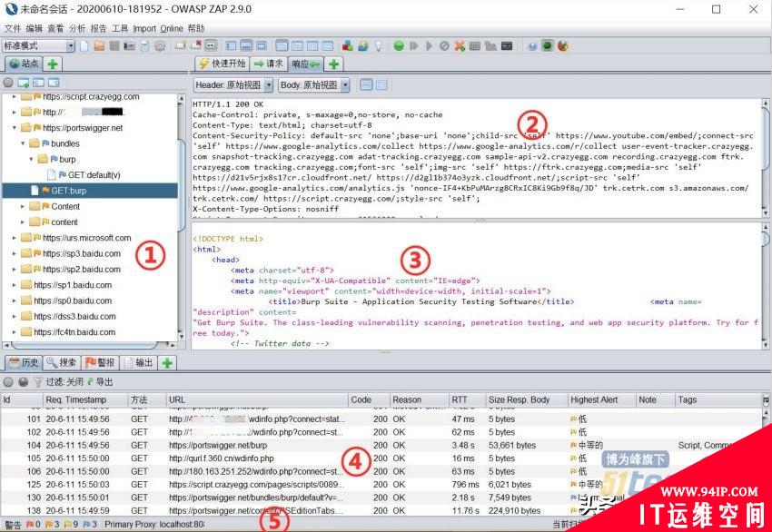Click the import context icon in Sites panel
The image size is (772, 532).
pos(38,83)
